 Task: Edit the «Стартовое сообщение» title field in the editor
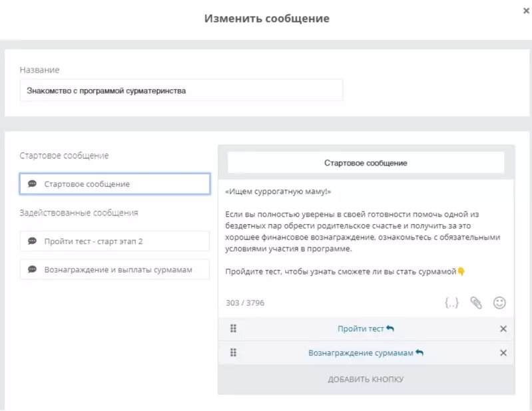366,163
